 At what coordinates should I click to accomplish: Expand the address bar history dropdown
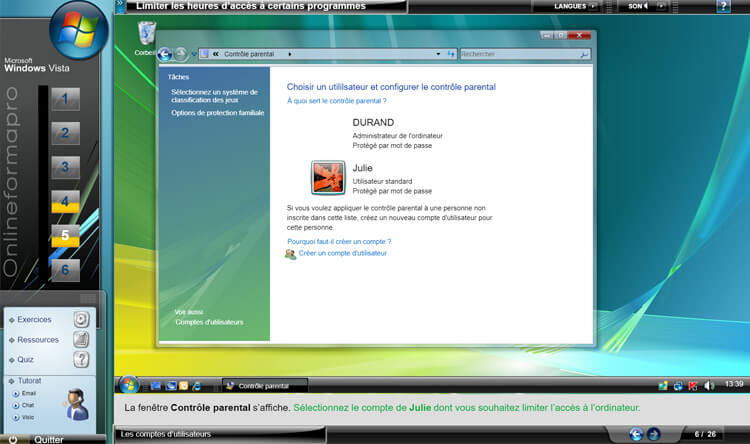(438, 54)
